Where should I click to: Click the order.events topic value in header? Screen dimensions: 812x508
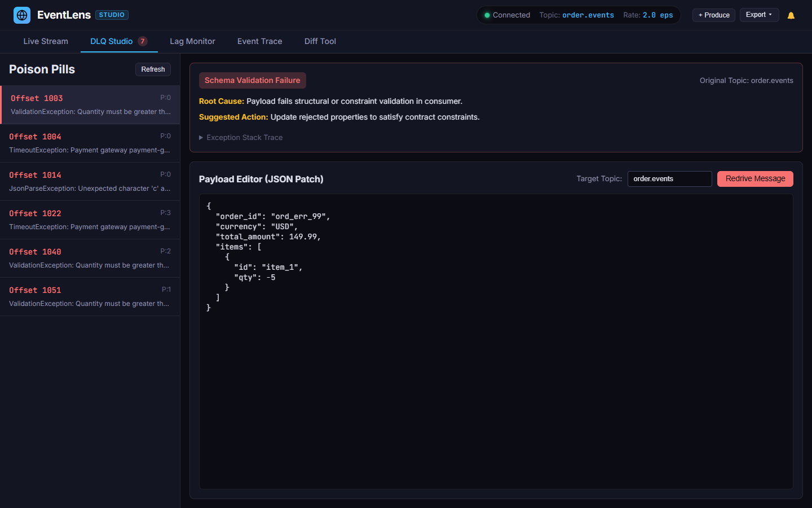coord(588,15)
